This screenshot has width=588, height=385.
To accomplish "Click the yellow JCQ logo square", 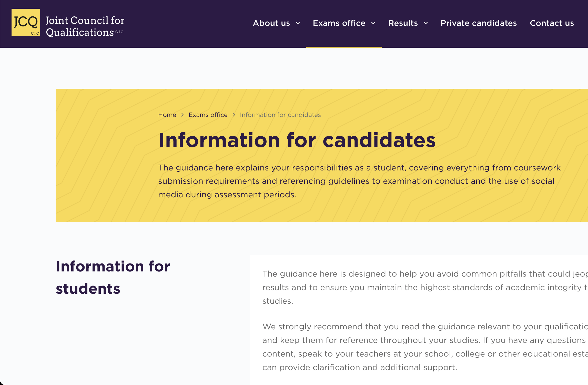I will pos(26,22).
